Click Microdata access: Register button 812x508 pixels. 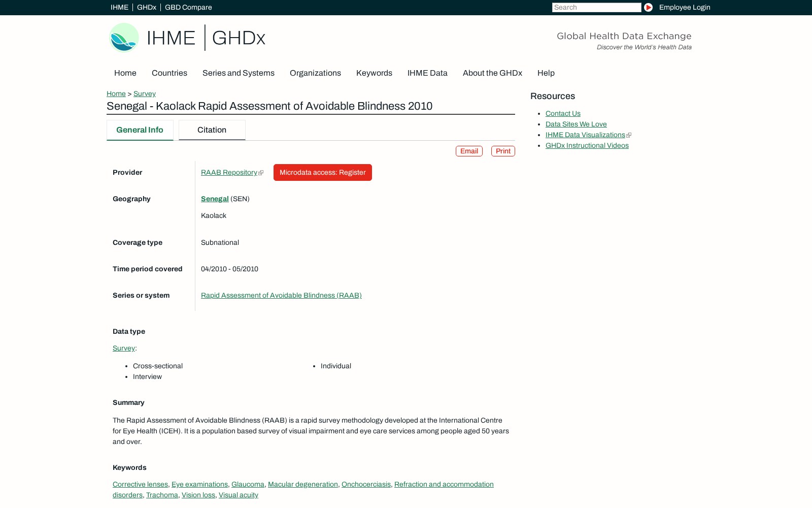tap(323, 173)
